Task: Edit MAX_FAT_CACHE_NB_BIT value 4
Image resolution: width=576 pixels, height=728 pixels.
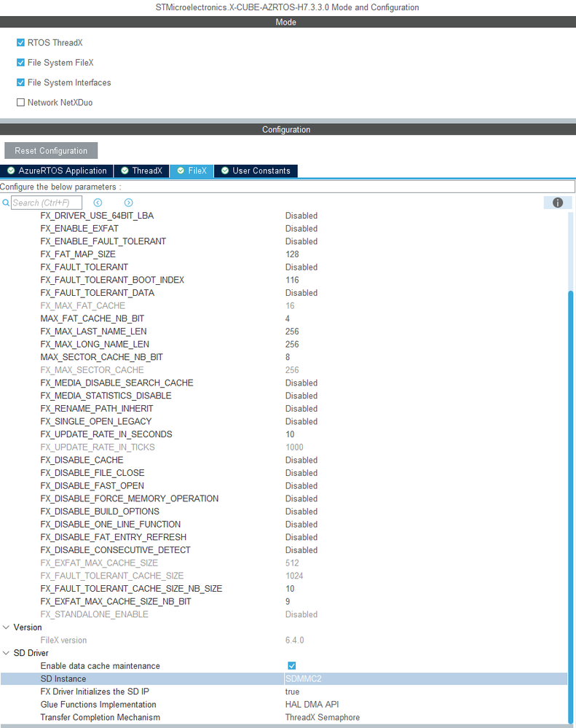Action: 288,318
